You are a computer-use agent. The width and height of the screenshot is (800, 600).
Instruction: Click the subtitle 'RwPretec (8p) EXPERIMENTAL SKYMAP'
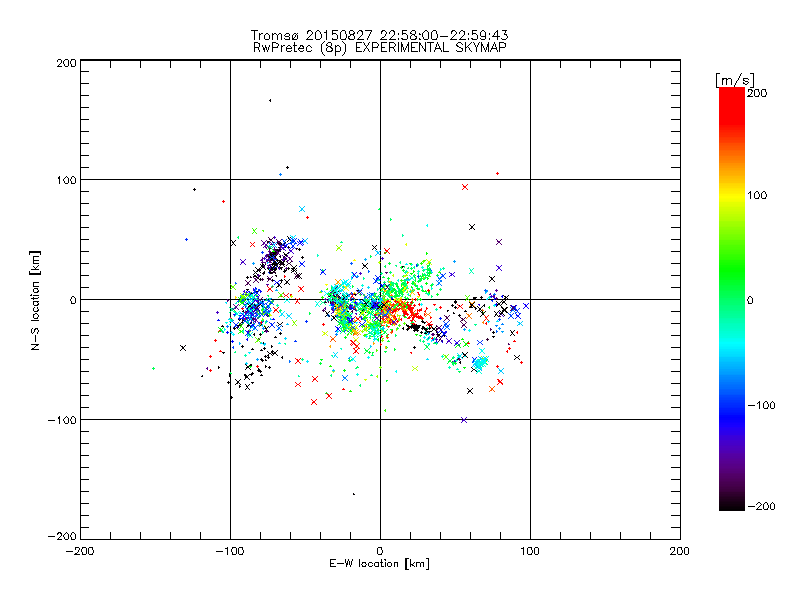click(x=379, y=48)
